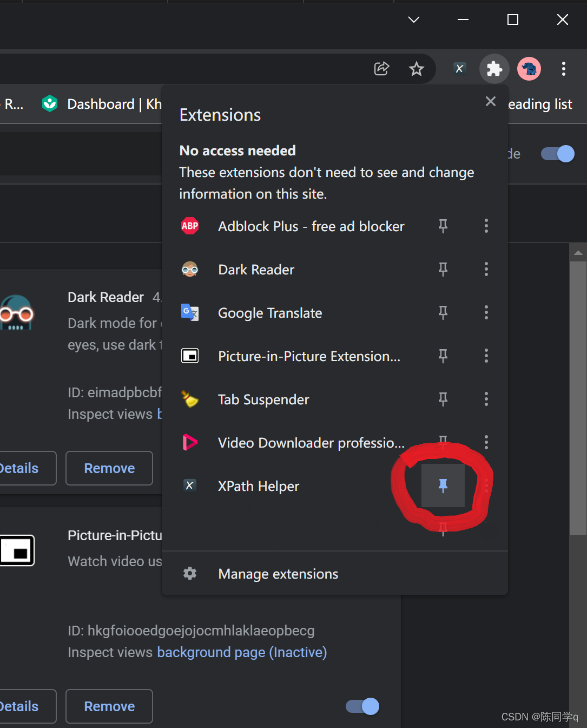Screen dimensions: 587x728
Task: Click the Khan Academy bookmark favicon
Action: [x=50, y=103]
